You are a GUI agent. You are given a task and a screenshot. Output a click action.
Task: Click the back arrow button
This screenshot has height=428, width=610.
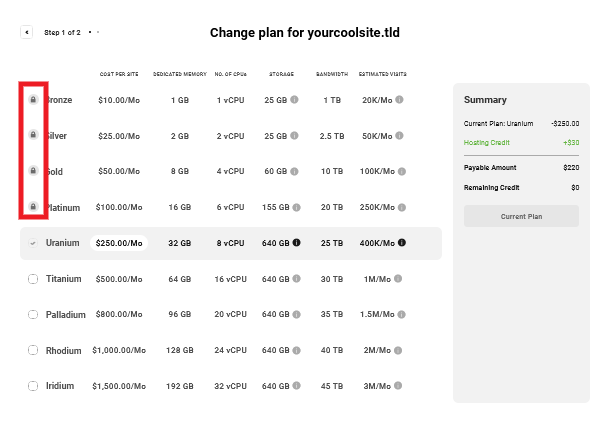click(26, 32)
